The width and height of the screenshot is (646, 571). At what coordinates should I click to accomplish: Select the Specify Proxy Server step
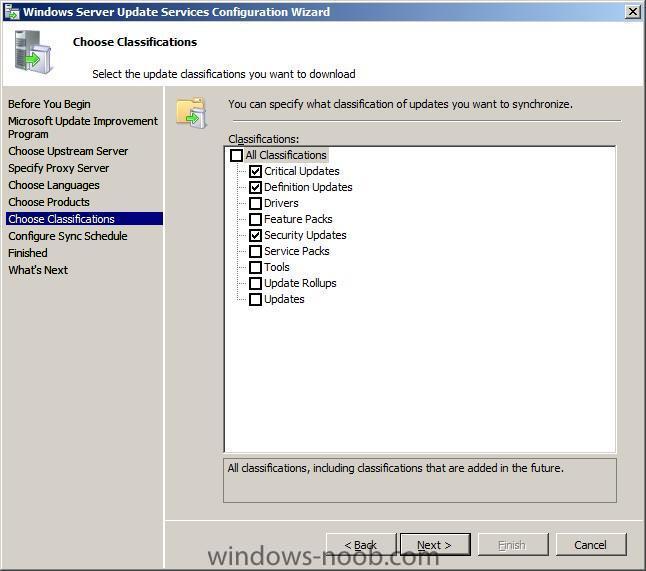[x=59, y=168]
